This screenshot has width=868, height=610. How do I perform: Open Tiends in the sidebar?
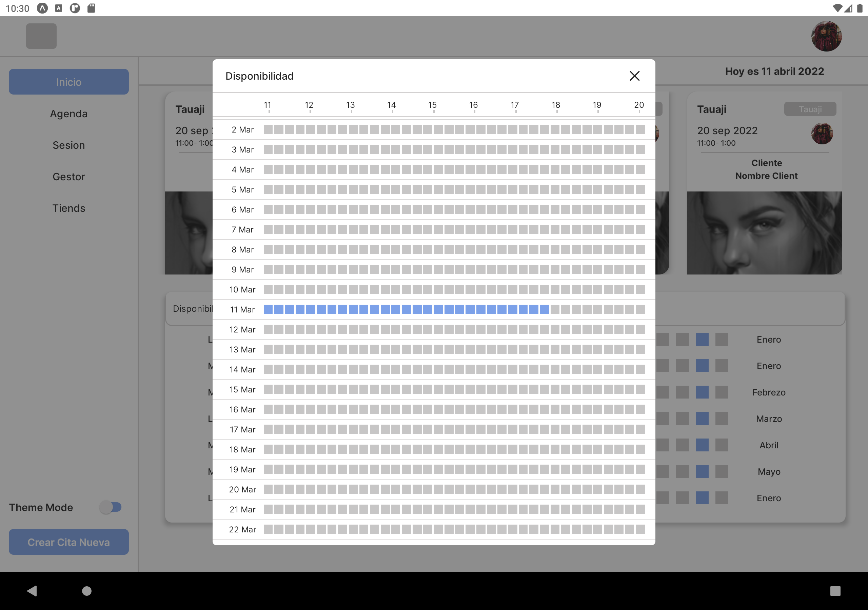[69, 208]
